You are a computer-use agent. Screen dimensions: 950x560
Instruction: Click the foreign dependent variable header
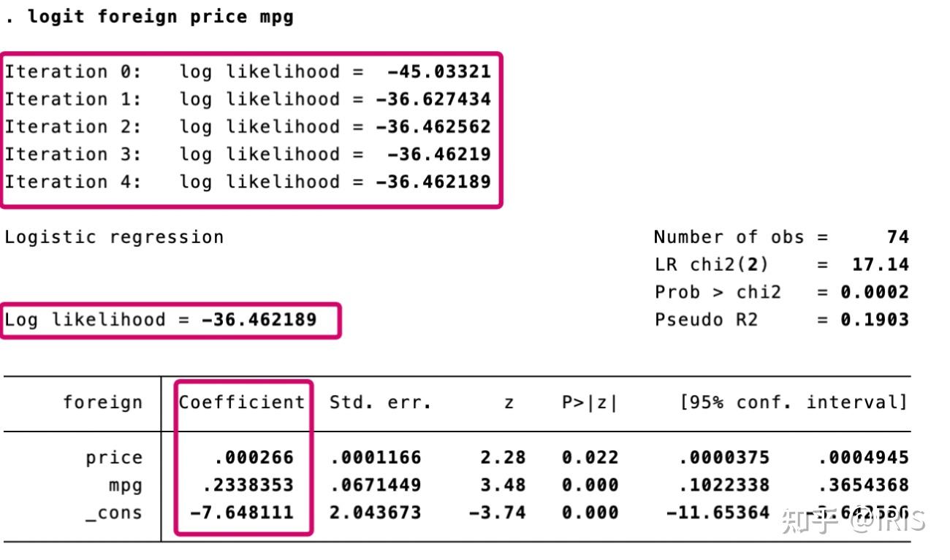pos(102,402)
